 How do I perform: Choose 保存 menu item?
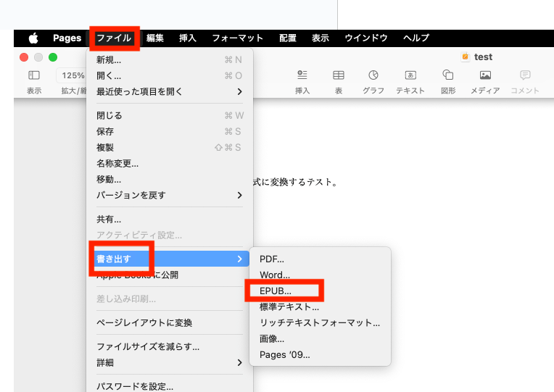(170, 131)
